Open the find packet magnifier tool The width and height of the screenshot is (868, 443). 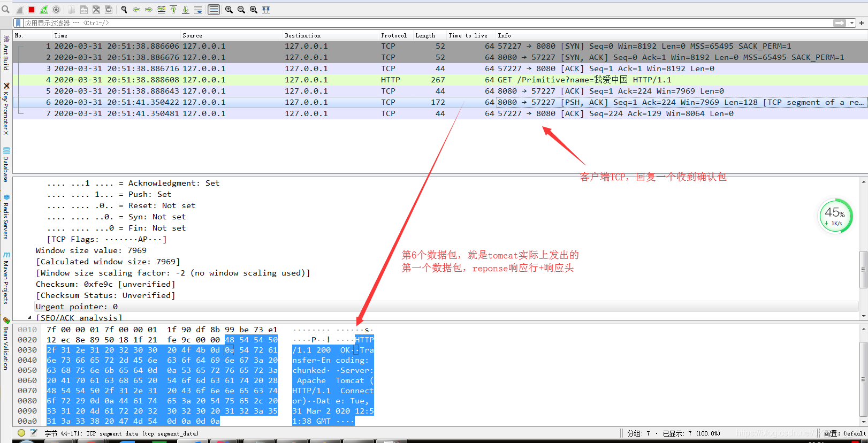tap(124, 10)
